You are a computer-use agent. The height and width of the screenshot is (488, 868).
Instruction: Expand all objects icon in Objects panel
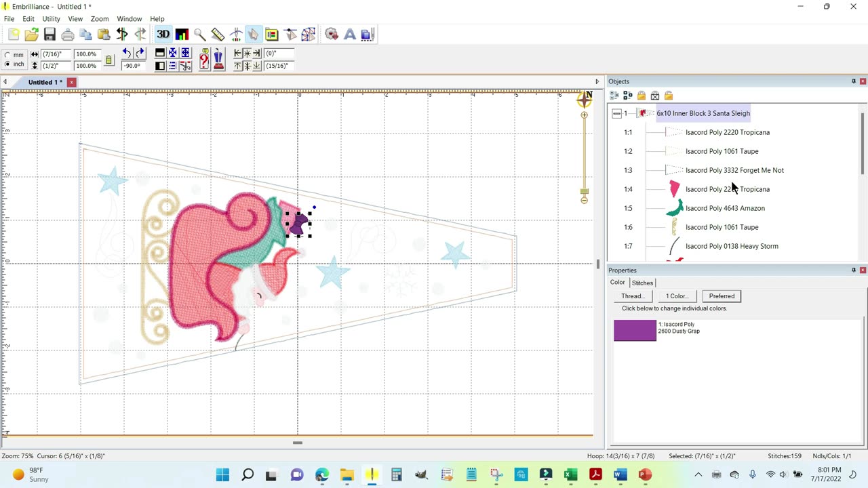pyautogui.click(x=614, y=96)
